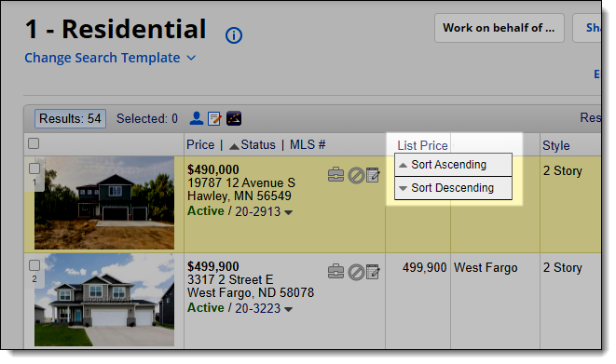
Task: Click the dark chart icon in results bar
Action: 234,118
